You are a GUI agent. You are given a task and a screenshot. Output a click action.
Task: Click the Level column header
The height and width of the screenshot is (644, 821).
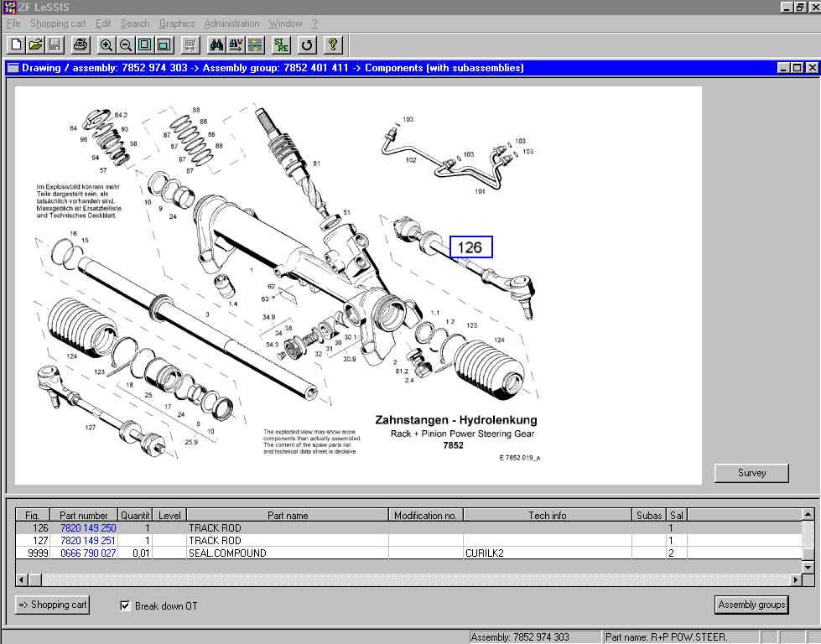coord(169,515)
